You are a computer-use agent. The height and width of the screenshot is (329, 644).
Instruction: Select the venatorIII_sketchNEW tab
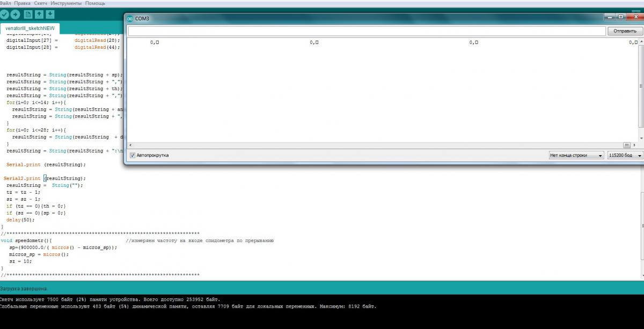30,28
